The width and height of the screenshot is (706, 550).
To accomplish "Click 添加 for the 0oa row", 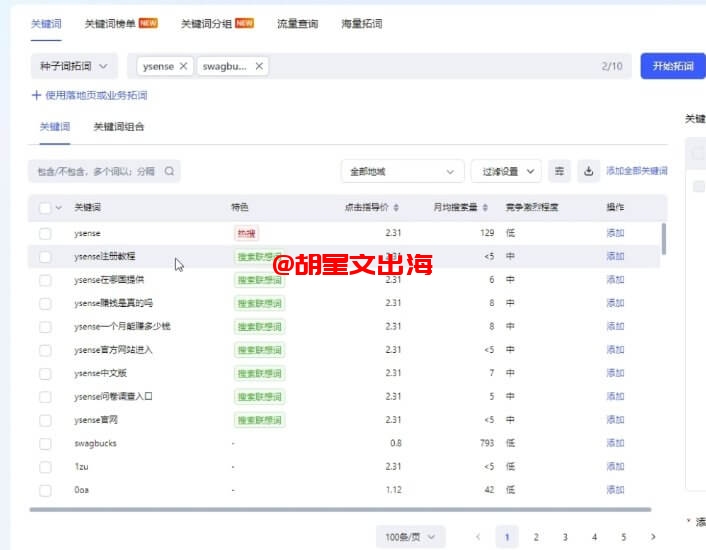I will pyautogui.click(x=615, y=490).
